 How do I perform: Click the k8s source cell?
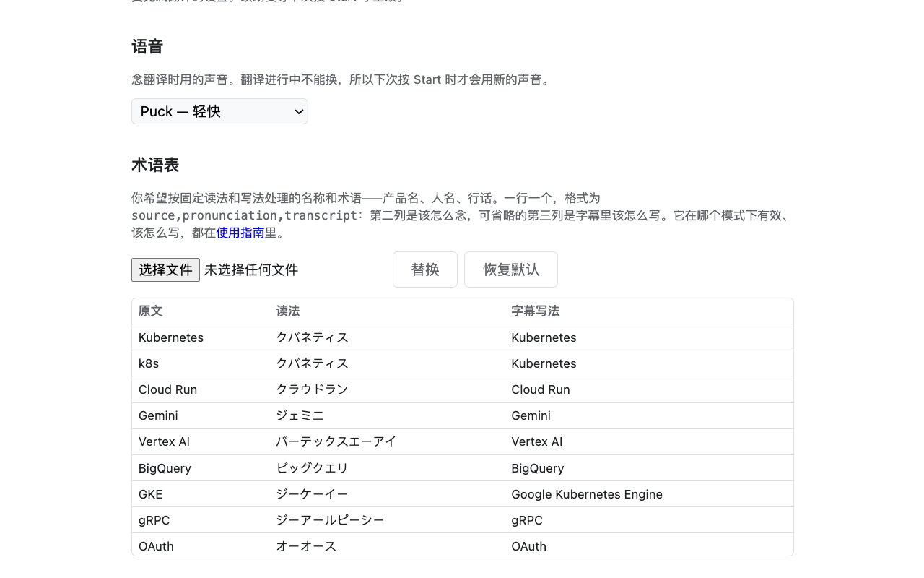coord(201,363)
